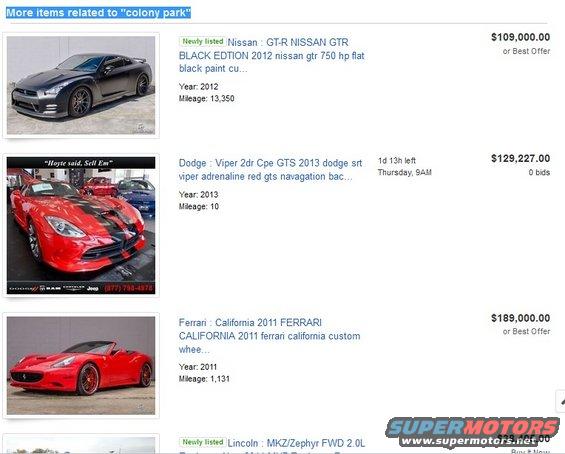Click the black Nissan GT-R thumbnail

click(x=81, y=85)
